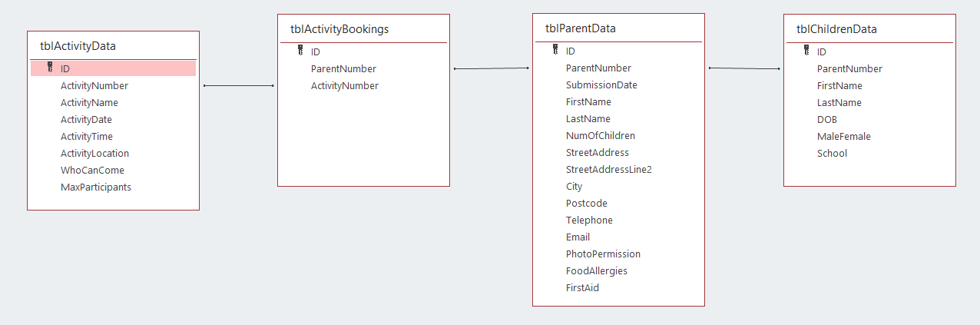Click the primary key icon in tblActivityBookings
This screenshot has height=325, width=980.
click(300, 51)
